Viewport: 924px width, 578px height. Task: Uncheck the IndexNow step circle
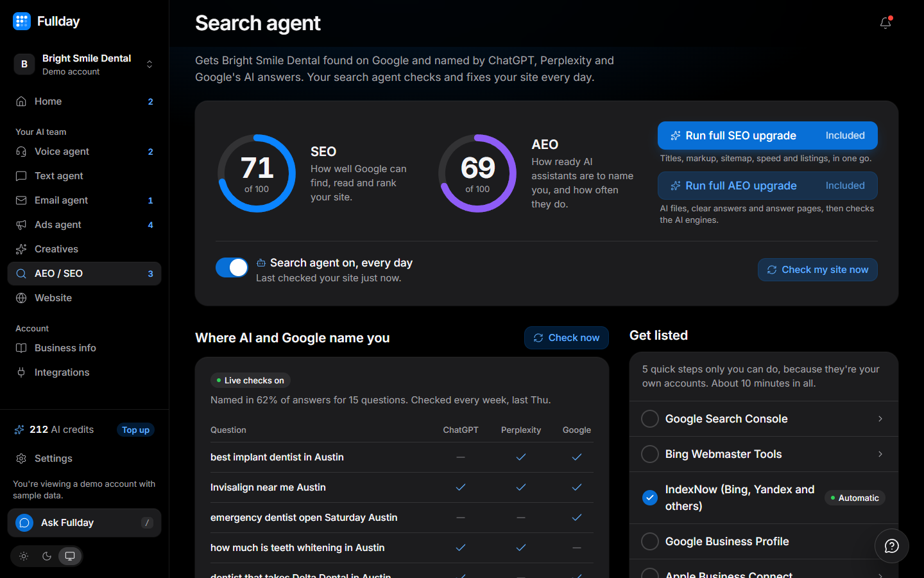click(x=650, y=498)
